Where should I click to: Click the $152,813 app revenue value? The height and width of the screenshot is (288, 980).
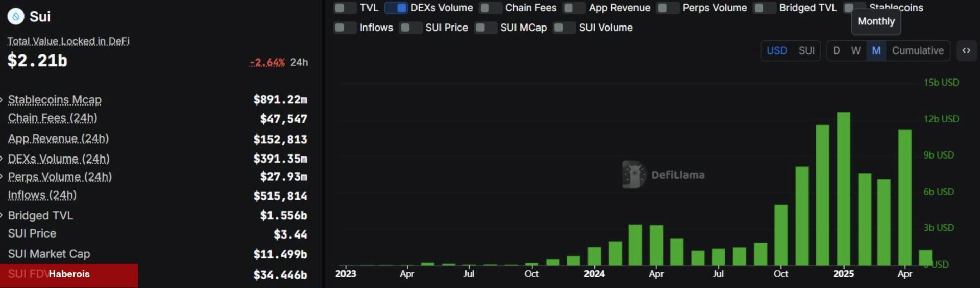point(280,139)
